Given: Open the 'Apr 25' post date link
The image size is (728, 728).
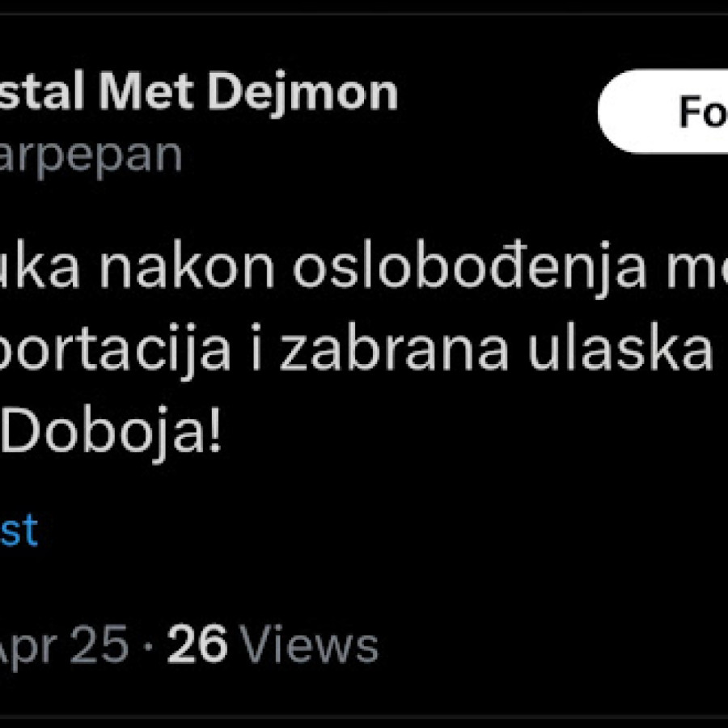Looking at the screenshot, I should click(x=63, y=645).
